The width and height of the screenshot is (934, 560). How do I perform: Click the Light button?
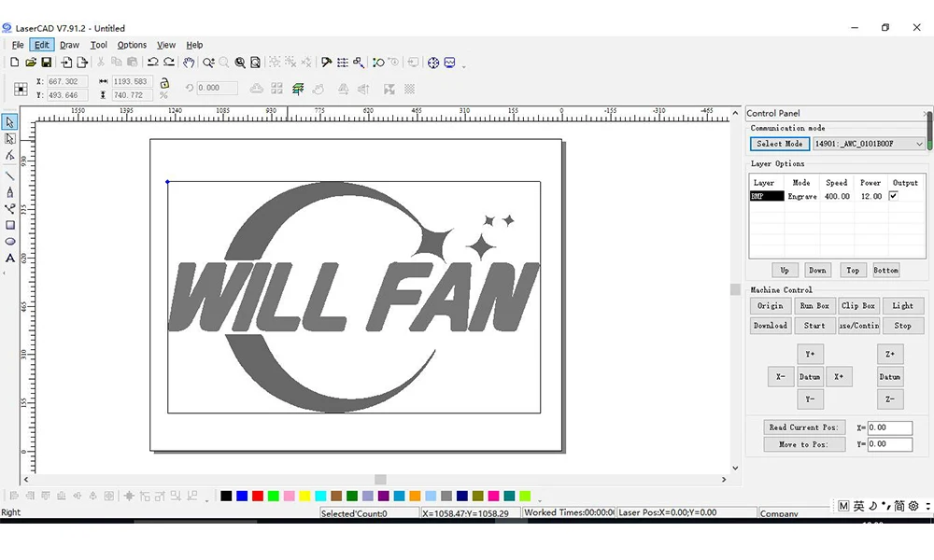click(x=902, y=306)
